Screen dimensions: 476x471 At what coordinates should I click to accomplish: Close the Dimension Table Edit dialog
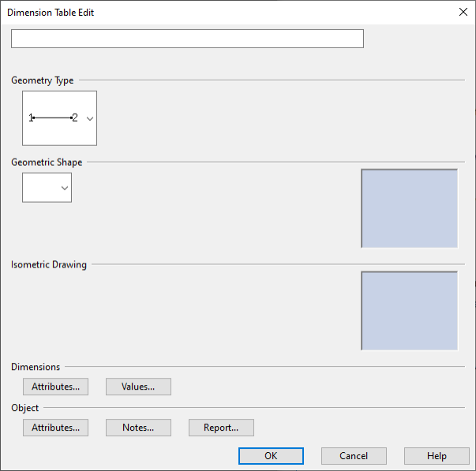tap(462, 12)
